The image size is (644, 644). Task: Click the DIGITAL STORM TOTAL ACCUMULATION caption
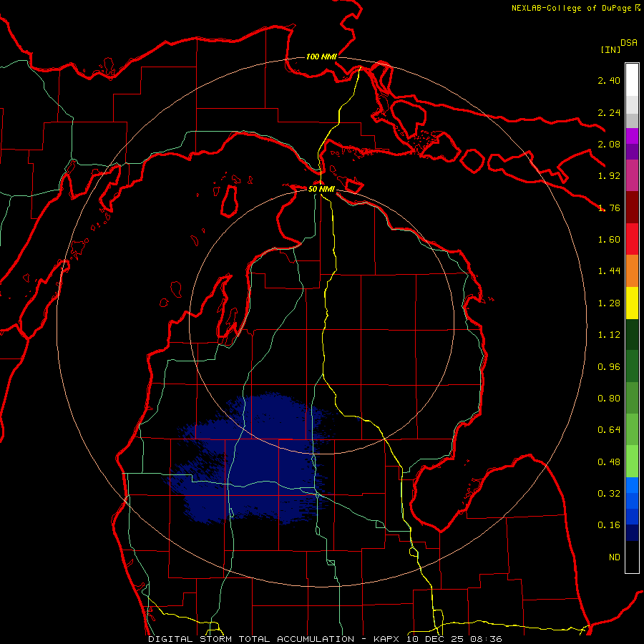[x=251, y=639]
